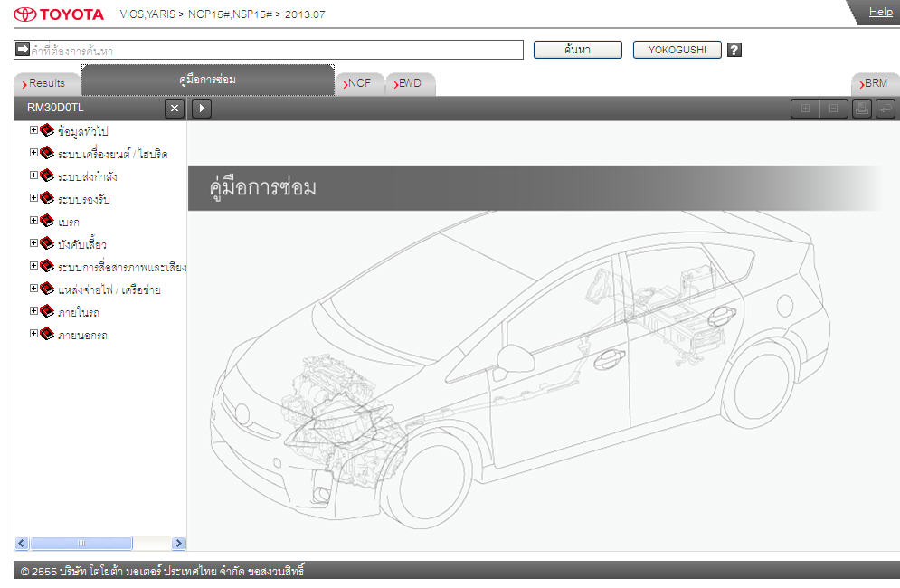This screenshot has width=900, height=588.
Task: Click the return arrow toolbar icon
Action: tap(885, 109)
